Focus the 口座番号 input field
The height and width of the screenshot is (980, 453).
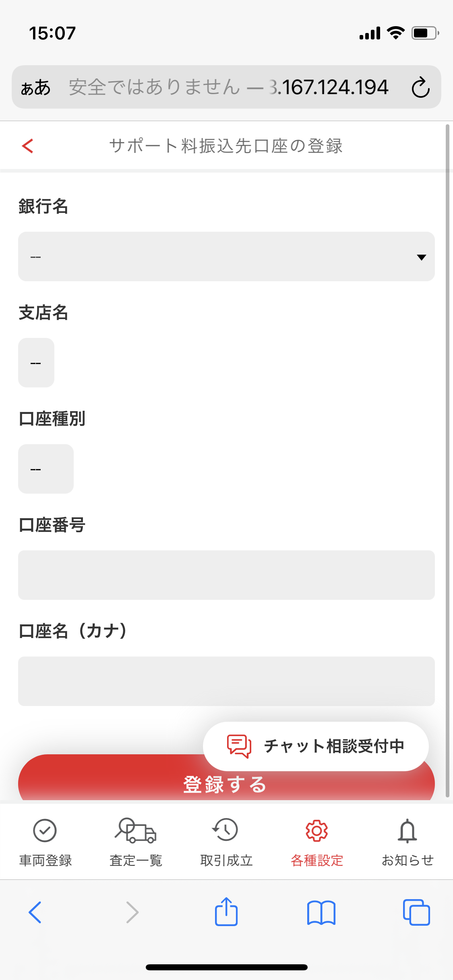(x=226, y=575)
